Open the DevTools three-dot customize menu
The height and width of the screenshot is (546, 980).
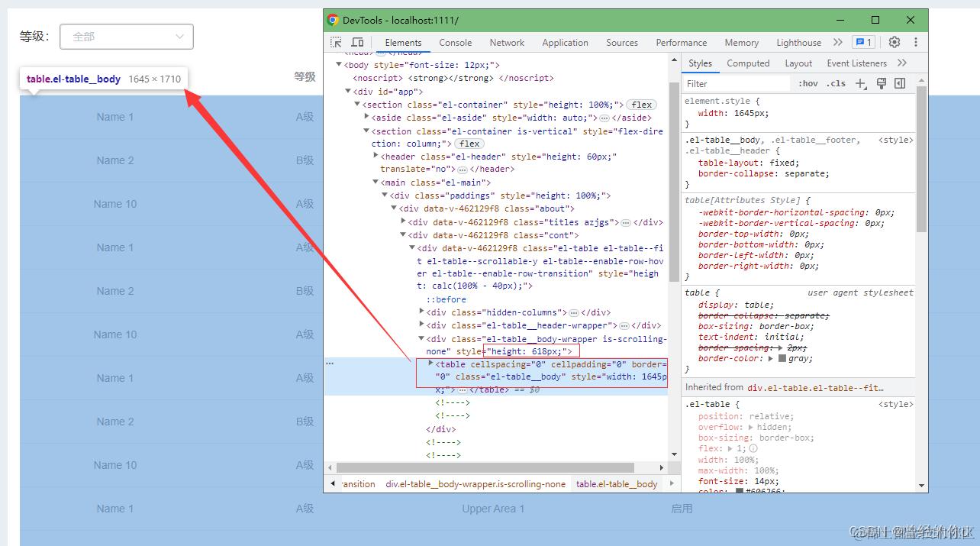[x=916, y=43]
